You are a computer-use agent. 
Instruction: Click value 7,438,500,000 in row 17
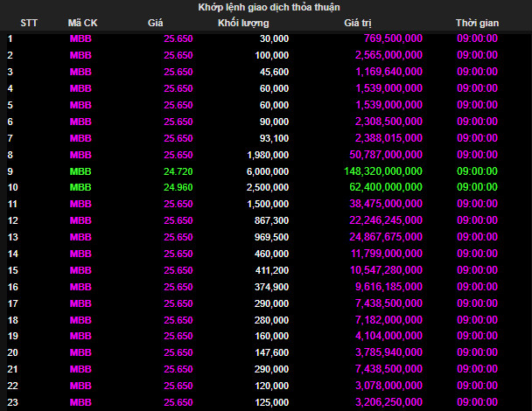(x=388, y=303)
